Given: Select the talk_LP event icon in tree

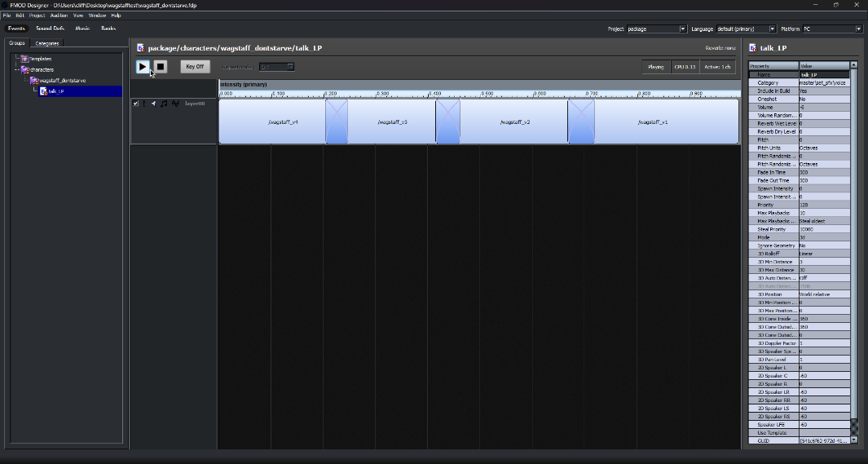Looking at the screenshot, I should tap(44, 91).
